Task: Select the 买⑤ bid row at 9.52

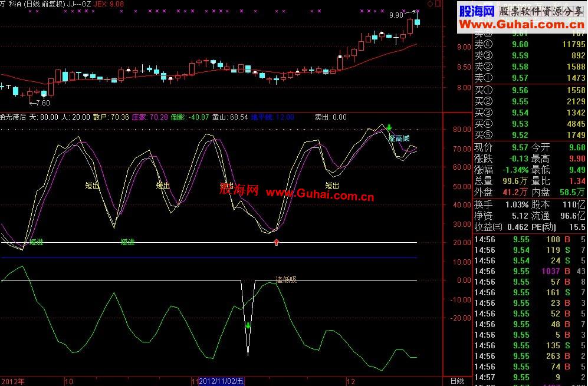Action: [530, 135]
